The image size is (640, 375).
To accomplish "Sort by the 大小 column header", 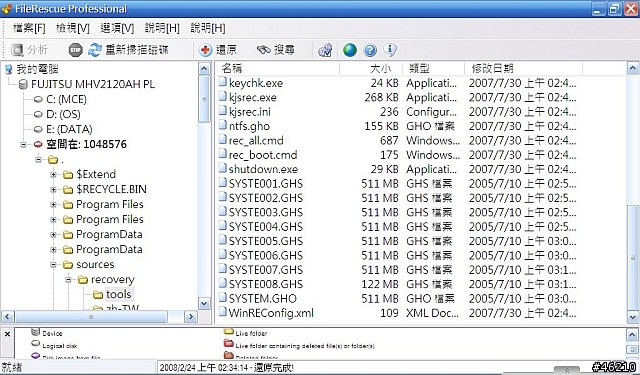I will pos(371,68).
